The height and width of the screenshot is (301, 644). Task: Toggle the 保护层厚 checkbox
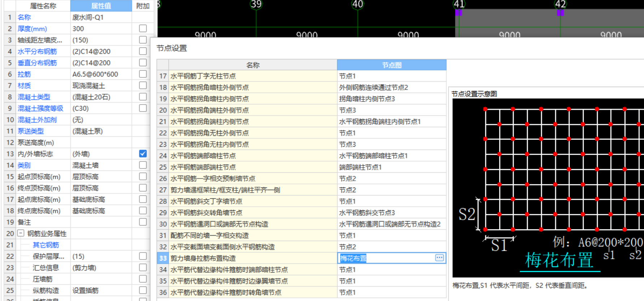click(x=143, y=256)
